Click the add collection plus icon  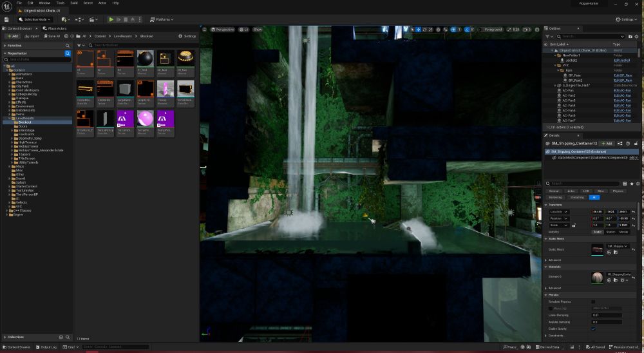pyautogui.click(x=61, y=337)
